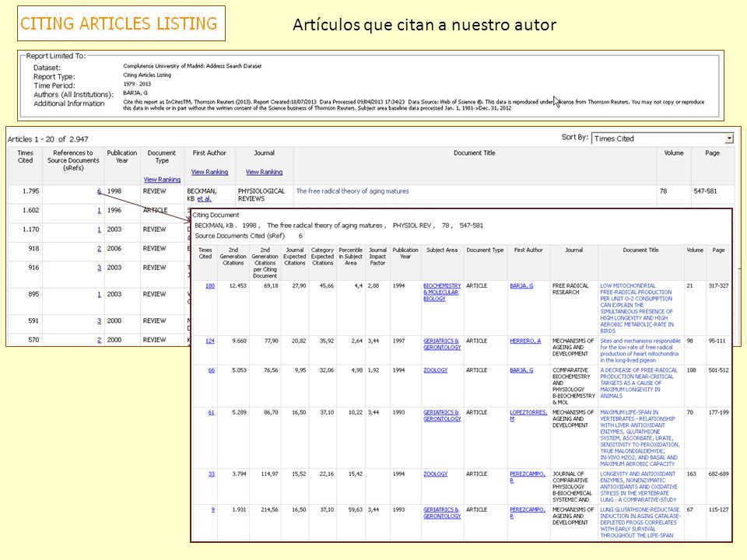The height and width of the screenshot is (560, 747).
Task: Open sRefs link 2 in the 918 row
Action: pos(99,248)
